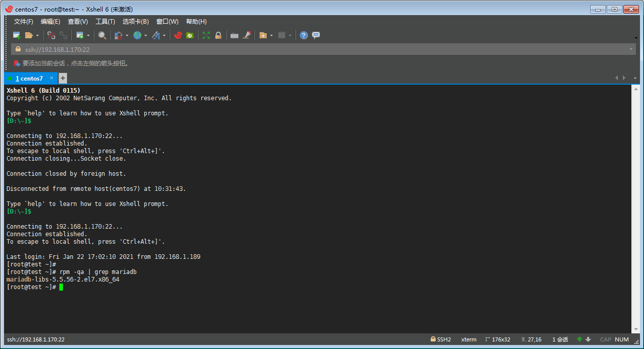Launch Xftp with the green icon
Screen dimensions: 644x349
click(x=190, y=35)
